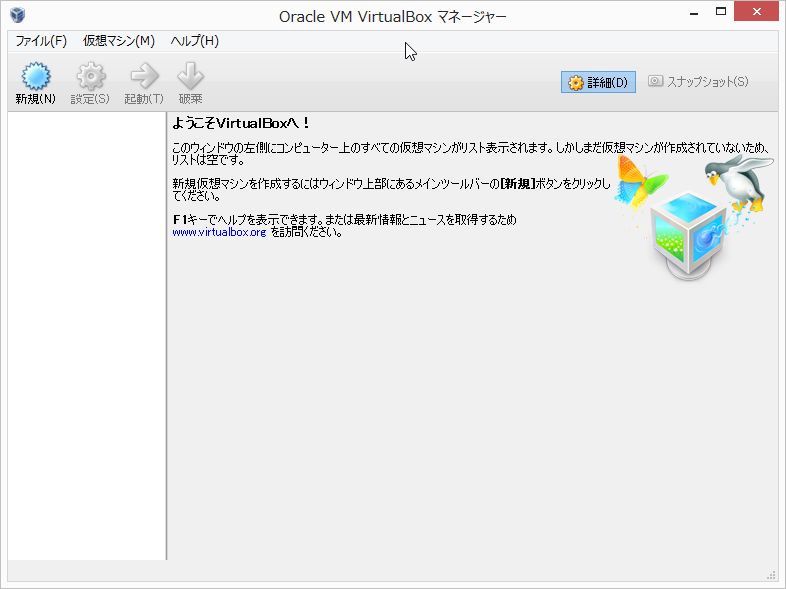The image size is (786, 589).
Task: Click the empty virtual machine list pane
Action: coord(87,336)
